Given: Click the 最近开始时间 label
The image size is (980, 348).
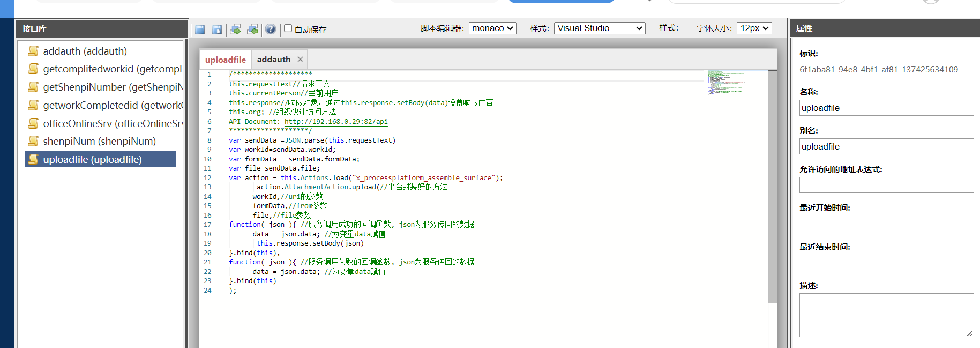Looking at the screenshot, I should click(825, 208).
